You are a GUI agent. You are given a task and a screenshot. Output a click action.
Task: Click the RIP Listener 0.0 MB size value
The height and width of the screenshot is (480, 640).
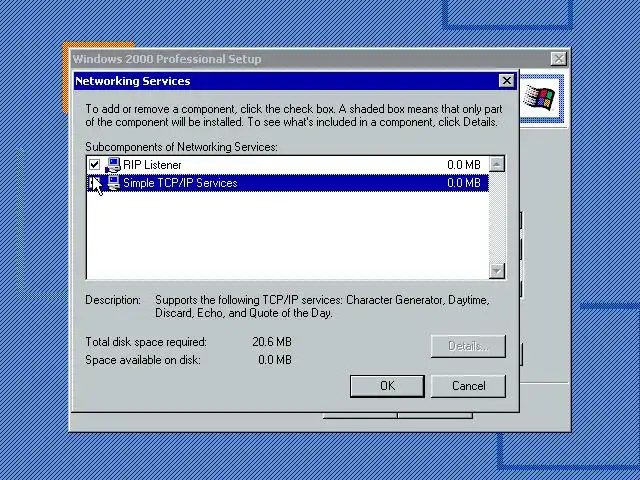tap(464, 165)
